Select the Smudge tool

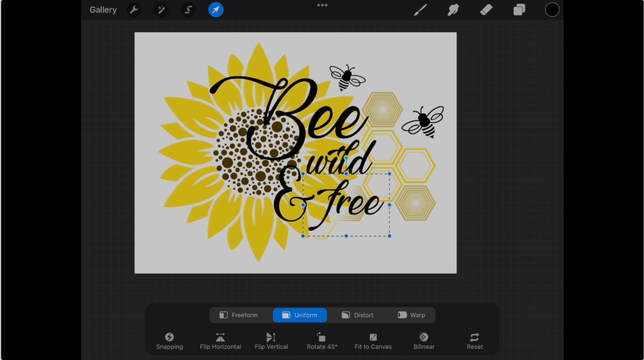click(453, 9)
